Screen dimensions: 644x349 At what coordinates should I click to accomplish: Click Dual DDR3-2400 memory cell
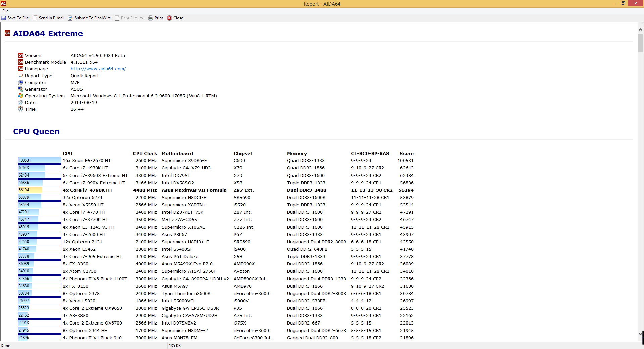tap(307, 190)
